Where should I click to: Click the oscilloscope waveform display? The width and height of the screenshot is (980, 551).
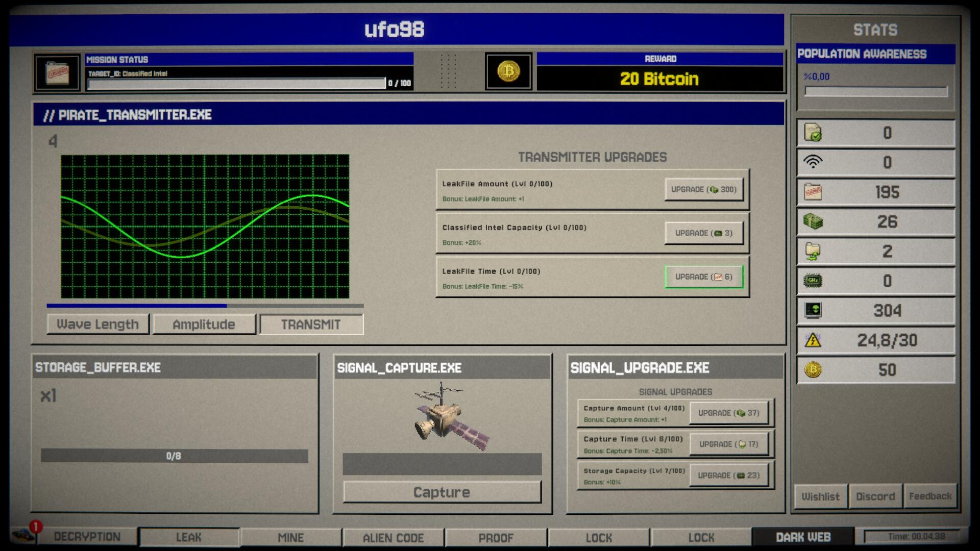point(205,227)
